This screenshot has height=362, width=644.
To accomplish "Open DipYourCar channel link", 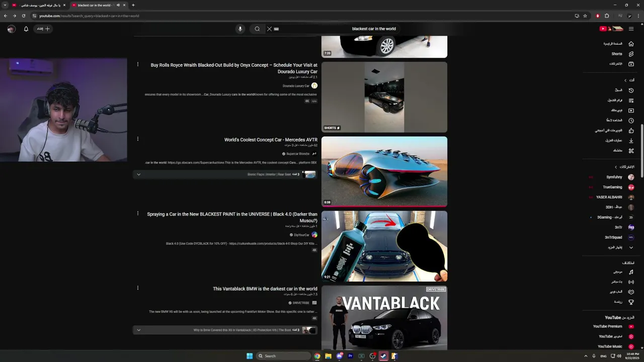I will 302,235.
